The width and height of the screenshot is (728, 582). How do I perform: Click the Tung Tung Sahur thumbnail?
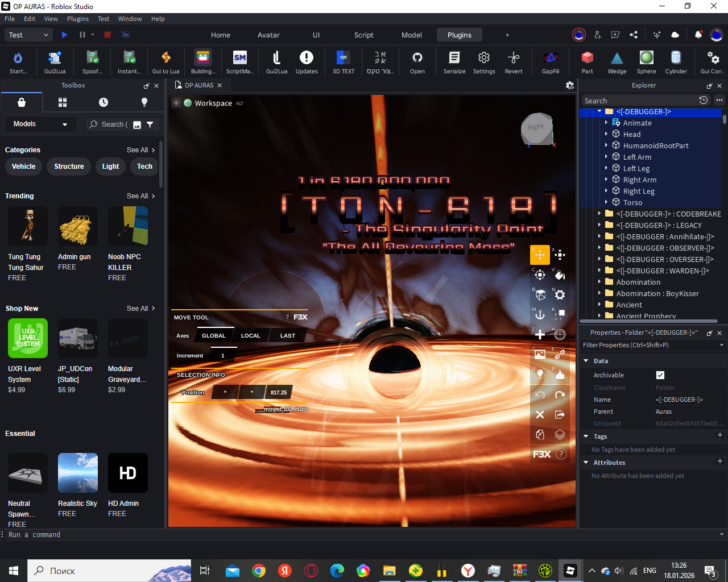coord(28,226)
